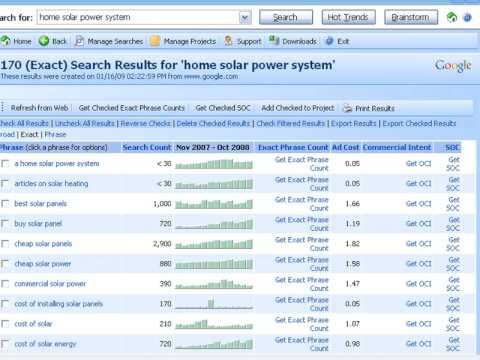Switch to the Phrase match filter

(x=55, y=134)
